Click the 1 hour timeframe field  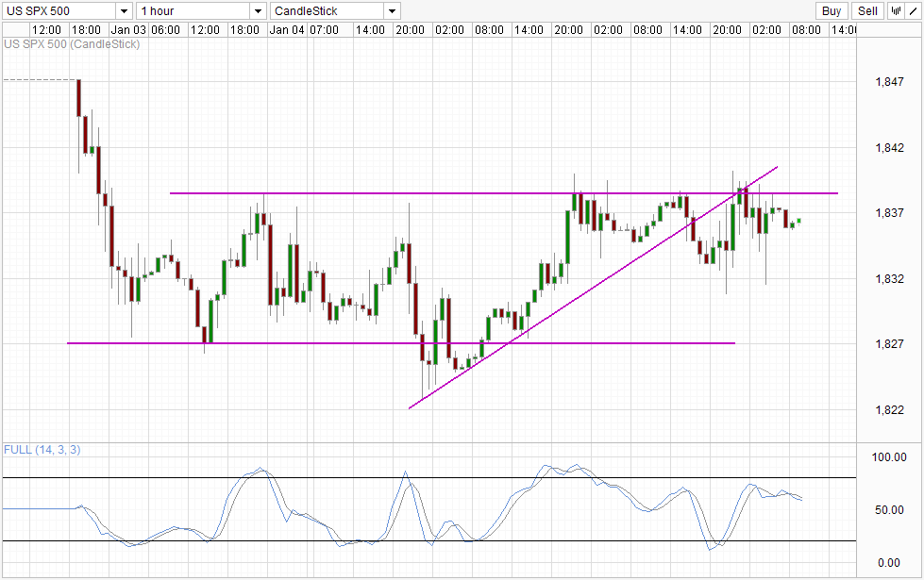click(x=193, y=11)
